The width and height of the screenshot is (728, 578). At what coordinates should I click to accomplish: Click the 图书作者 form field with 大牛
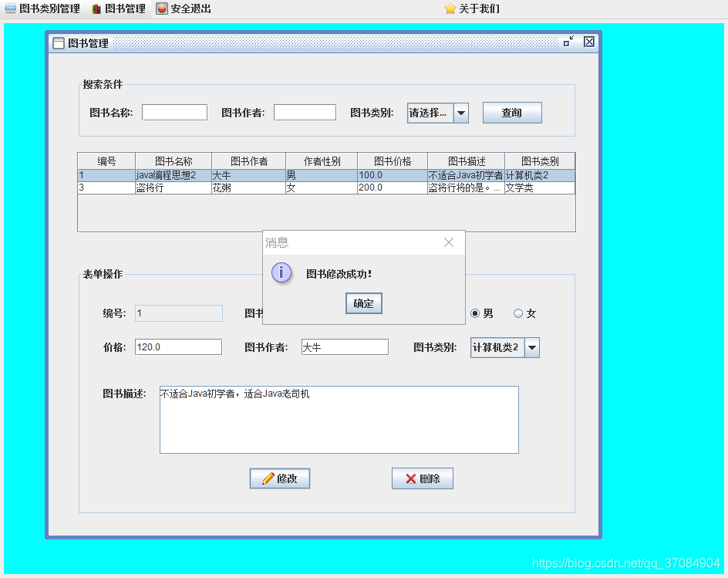(x=345, y=347)
